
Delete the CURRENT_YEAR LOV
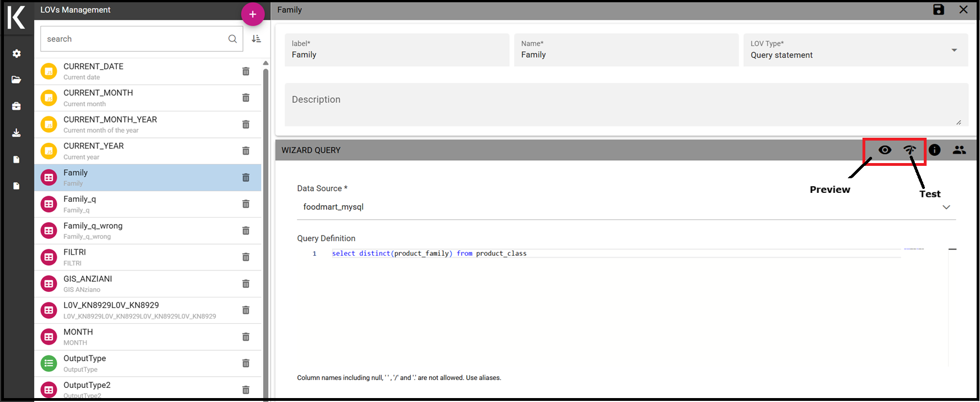(x=246, y=151)
